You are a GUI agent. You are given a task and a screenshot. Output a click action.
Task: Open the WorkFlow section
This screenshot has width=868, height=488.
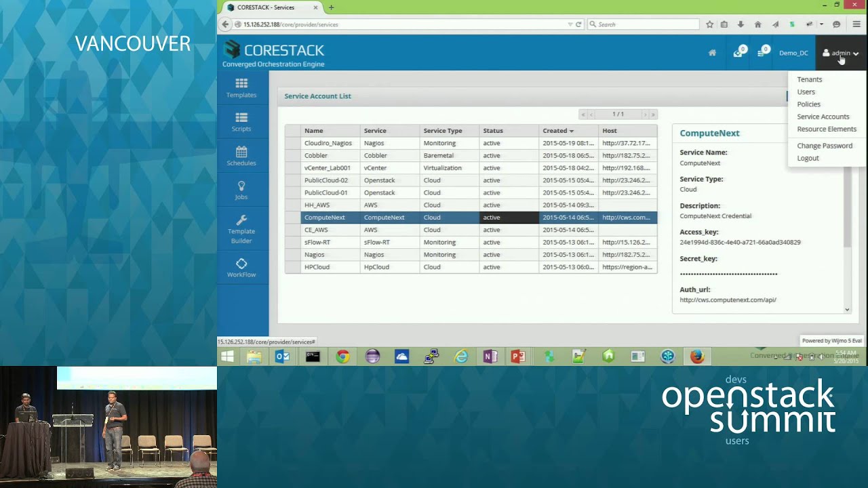pos(241,268)
